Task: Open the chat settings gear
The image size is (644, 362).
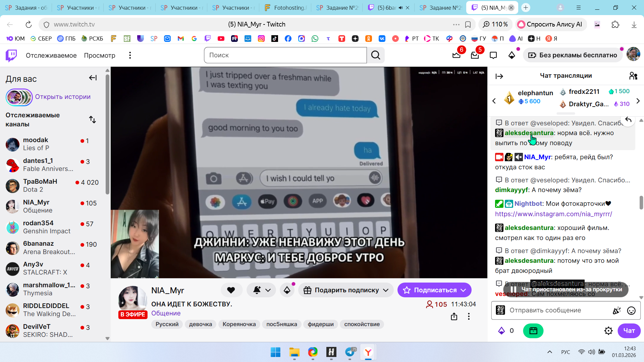Action: [x=608, y=331]
